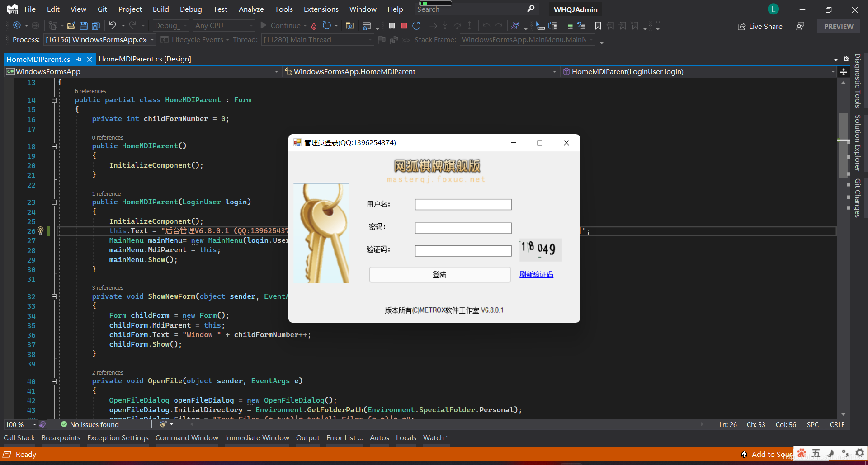This screenshot has width=868, height=465.
Task: Open the Solution Explorer side panel
Action: [857, 143]
